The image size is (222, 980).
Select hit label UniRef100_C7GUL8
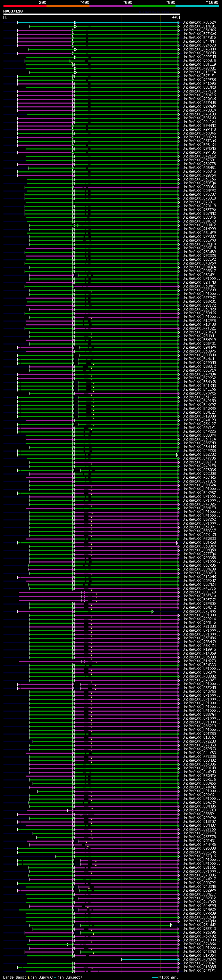pyautogui.click(x=199, y=198)
